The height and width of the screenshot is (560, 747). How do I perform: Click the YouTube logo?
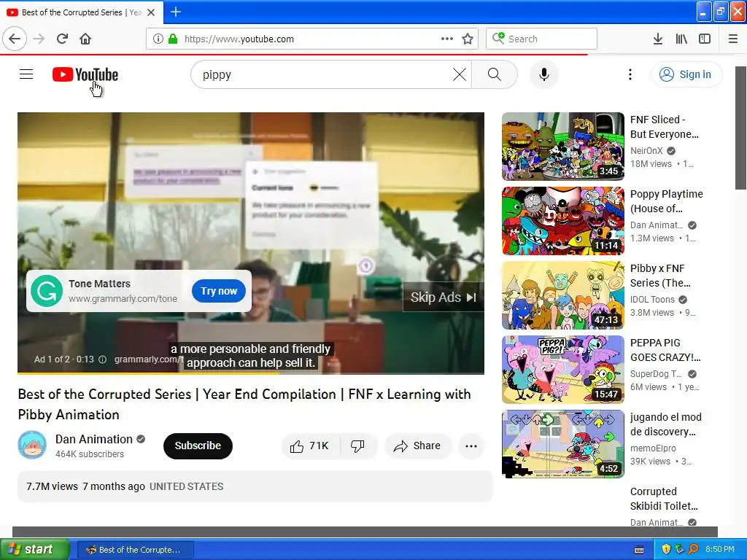(85, 75)
